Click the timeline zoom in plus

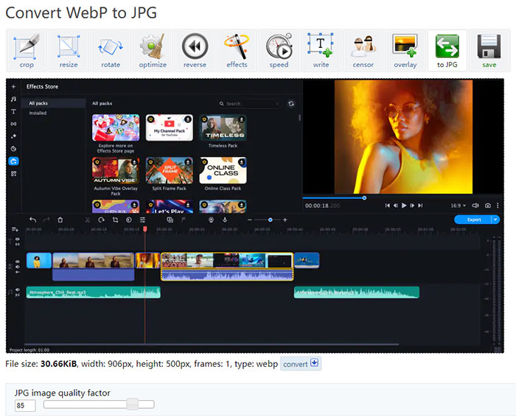pos(285,220)
